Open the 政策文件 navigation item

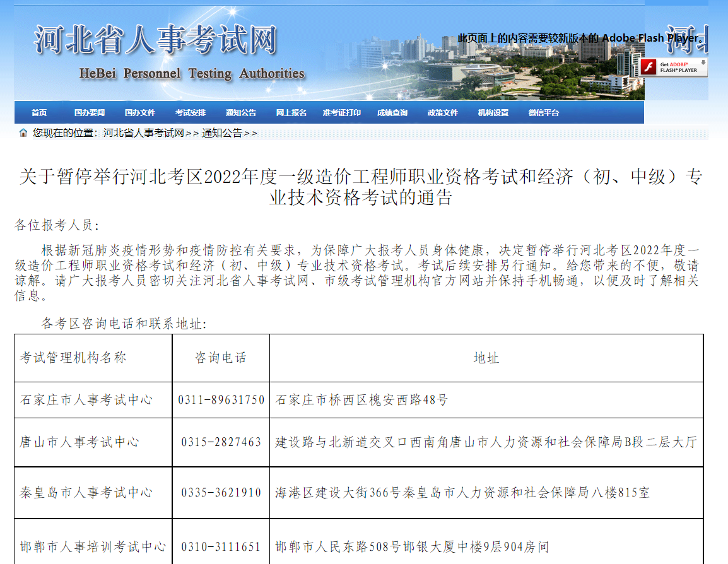click(443, 113)
